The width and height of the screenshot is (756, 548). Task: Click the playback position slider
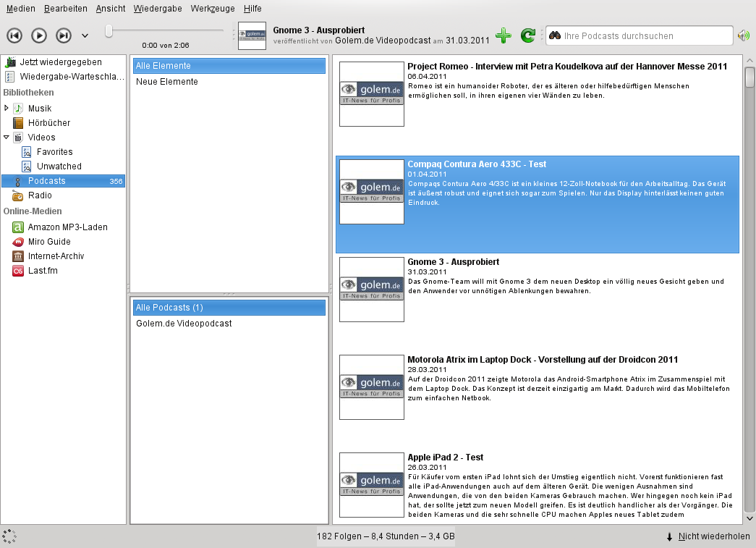click(x=164, y=31)
